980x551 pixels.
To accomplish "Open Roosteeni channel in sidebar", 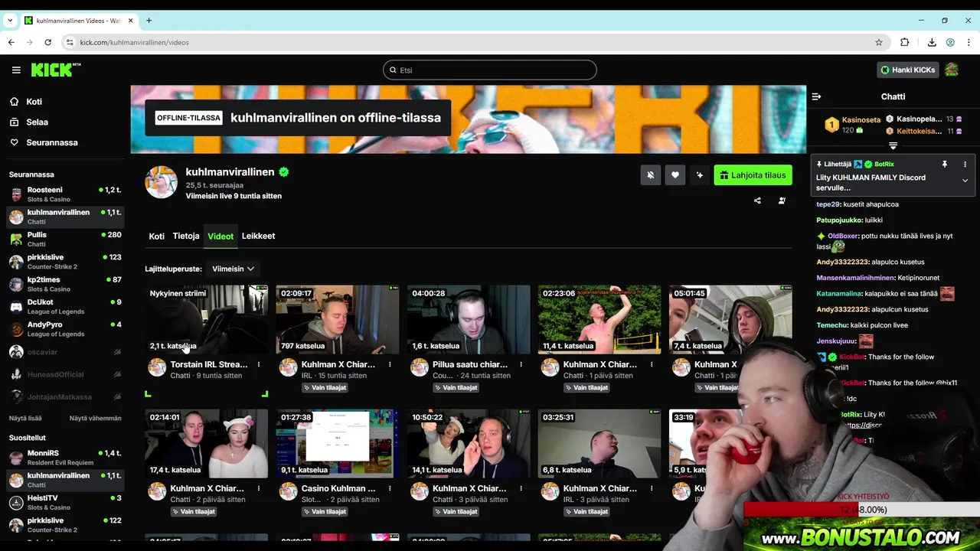I will [64, 194].
